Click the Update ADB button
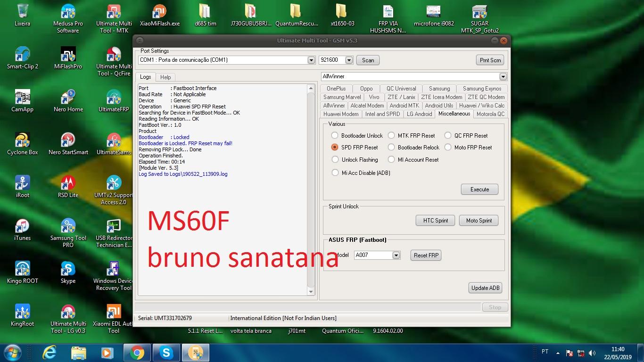Image resolution: width=644 pixels, height=362 pixels. click(486, 288)
